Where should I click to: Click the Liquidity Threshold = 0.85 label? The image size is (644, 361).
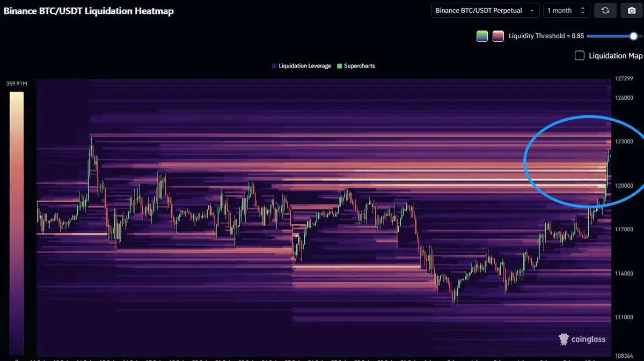pyautogui.click(x=546, y=36)
